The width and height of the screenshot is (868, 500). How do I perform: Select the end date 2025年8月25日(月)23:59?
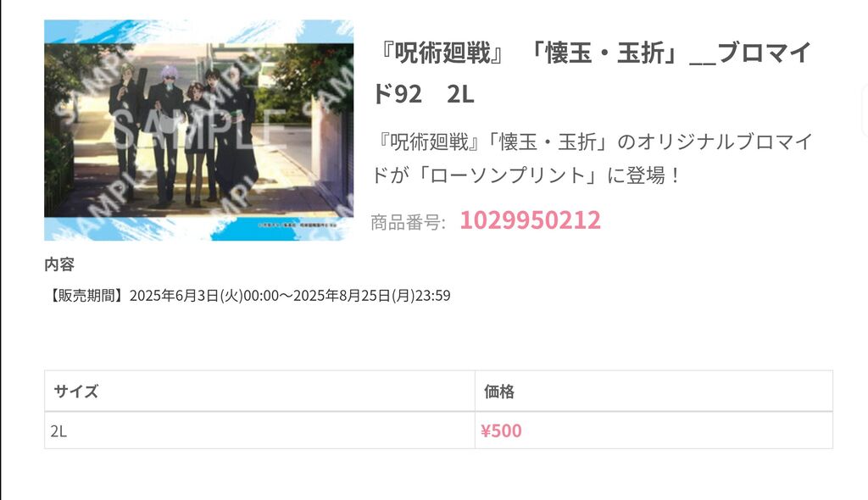pyautogui.click(x=371, y=296)
